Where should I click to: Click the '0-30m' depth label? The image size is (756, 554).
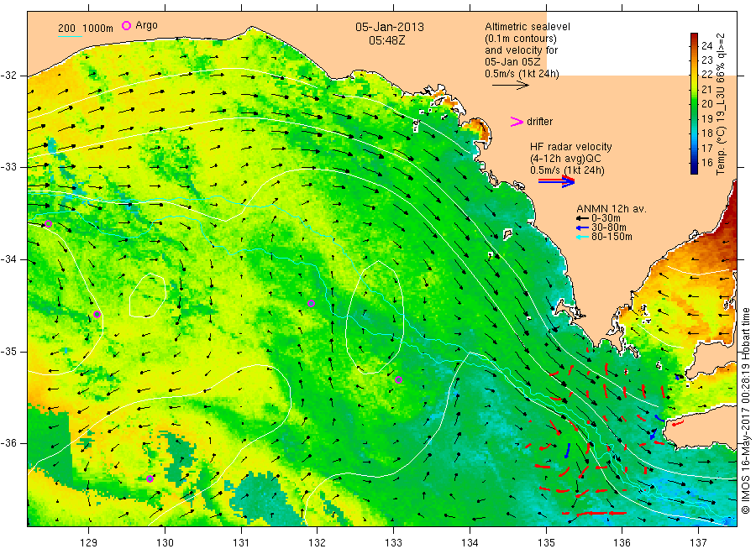(606, 219)
